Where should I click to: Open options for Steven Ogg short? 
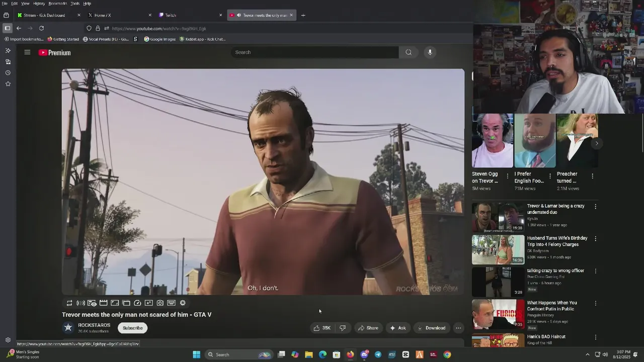pyautogui.click(x=507, y=176)
